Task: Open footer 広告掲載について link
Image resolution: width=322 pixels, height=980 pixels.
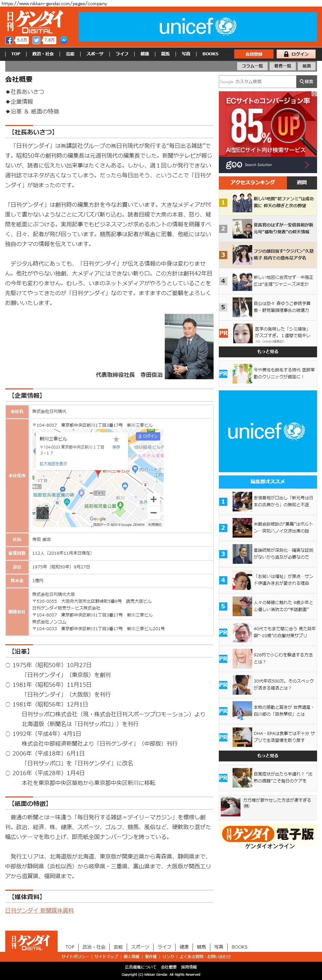Action: [141, 967]
